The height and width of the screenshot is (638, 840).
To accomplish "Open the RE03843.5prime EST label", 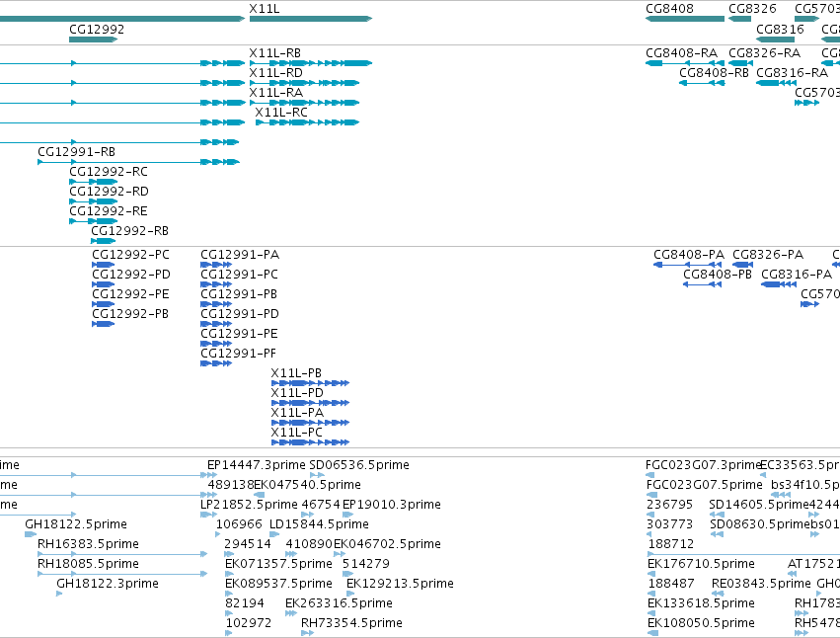I will pyautogui.click(x=761, y=585).
